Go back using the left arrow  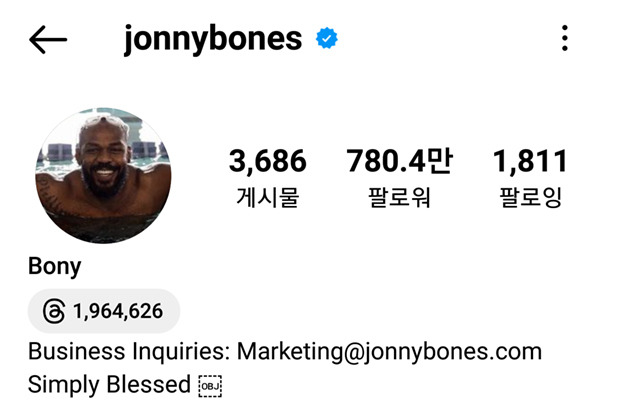[48, 39]
